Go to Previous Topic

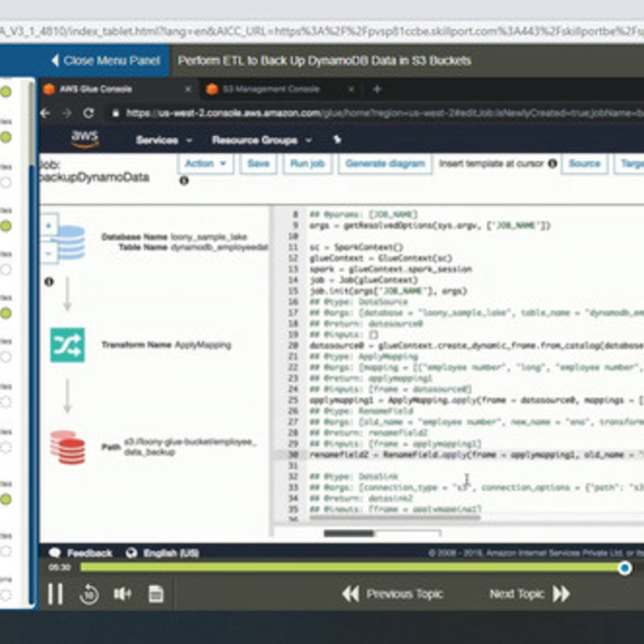click(393, 594)
